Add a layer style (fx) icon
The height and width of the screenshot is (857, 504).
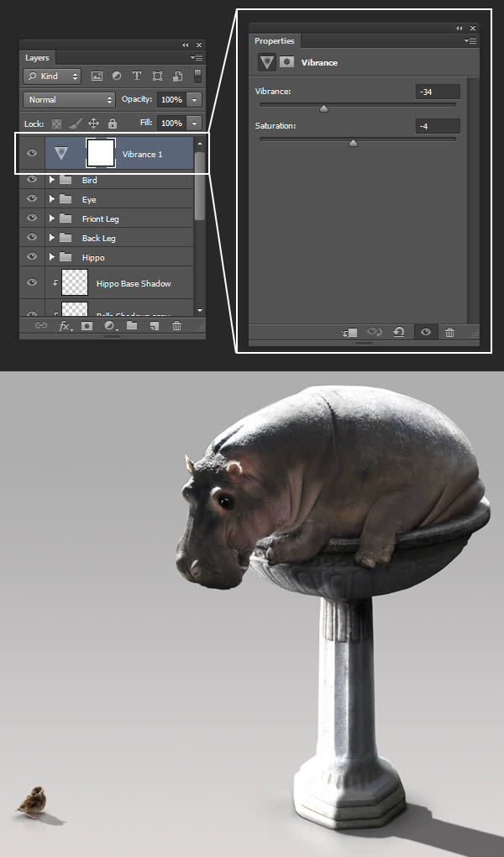tap(65, 326)
